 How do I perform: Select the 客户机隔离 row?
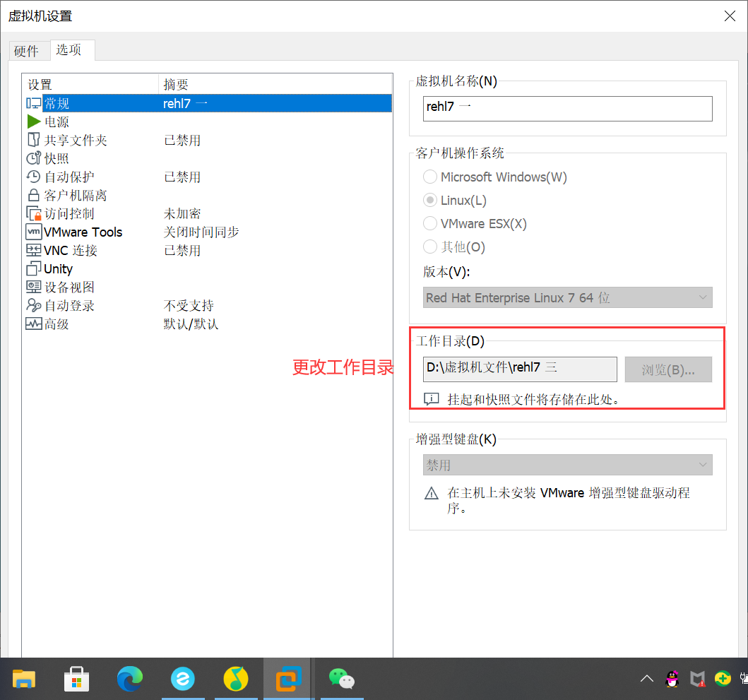[208, 195]
